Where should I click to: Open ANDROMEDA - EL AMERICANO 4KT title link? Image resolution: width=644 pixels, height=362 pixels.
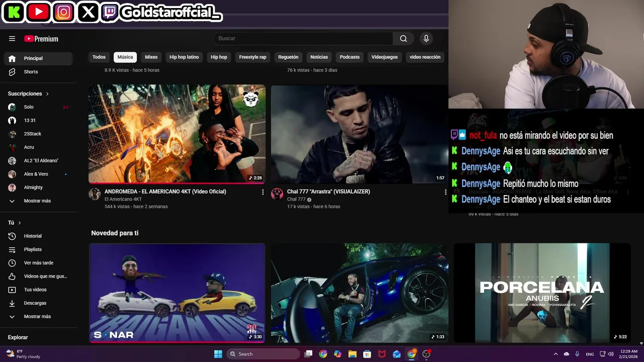[x=166, y=192]
